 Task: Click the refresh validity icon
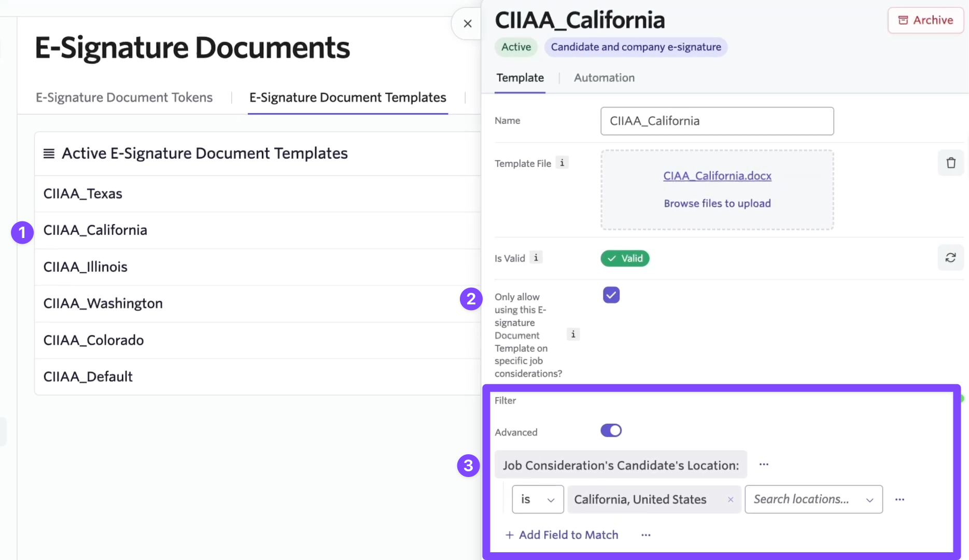950,258
